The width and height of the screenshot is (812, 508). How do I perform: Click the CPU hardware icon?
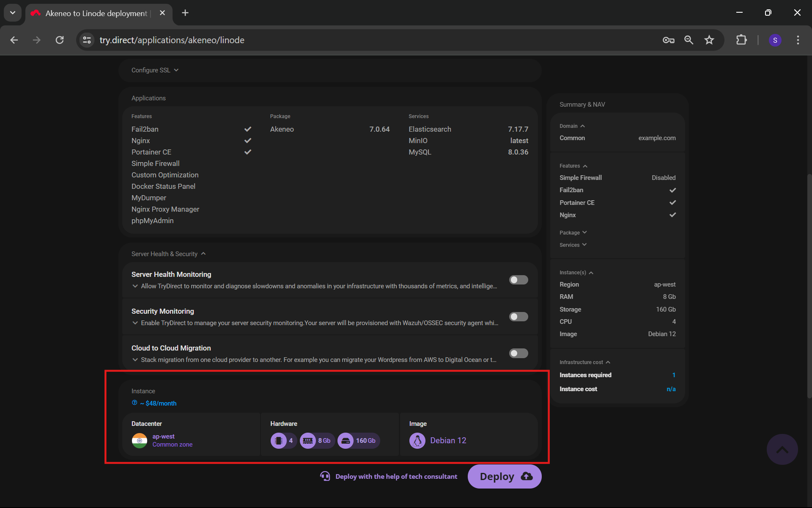coord(279,440)
